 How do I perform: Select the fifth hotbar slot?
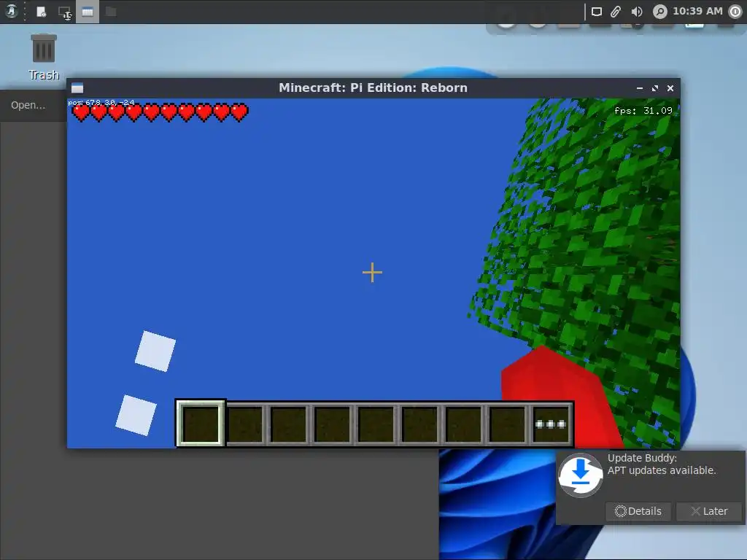tap(376, 424)
